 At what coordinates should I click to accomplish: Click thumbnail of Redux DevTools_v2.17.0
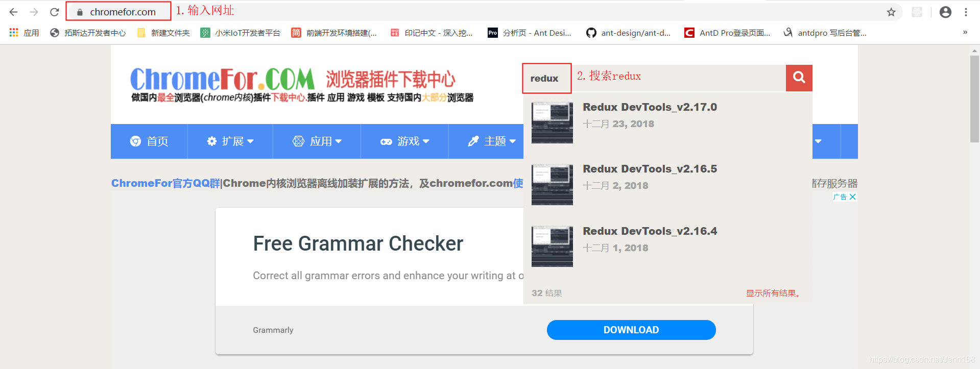(552, 122)
